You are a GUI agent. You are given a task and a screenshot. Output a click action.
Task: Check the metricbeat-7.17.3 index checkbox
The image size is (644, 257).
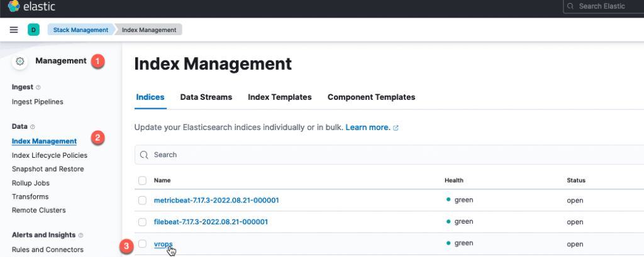click(142, 200)
